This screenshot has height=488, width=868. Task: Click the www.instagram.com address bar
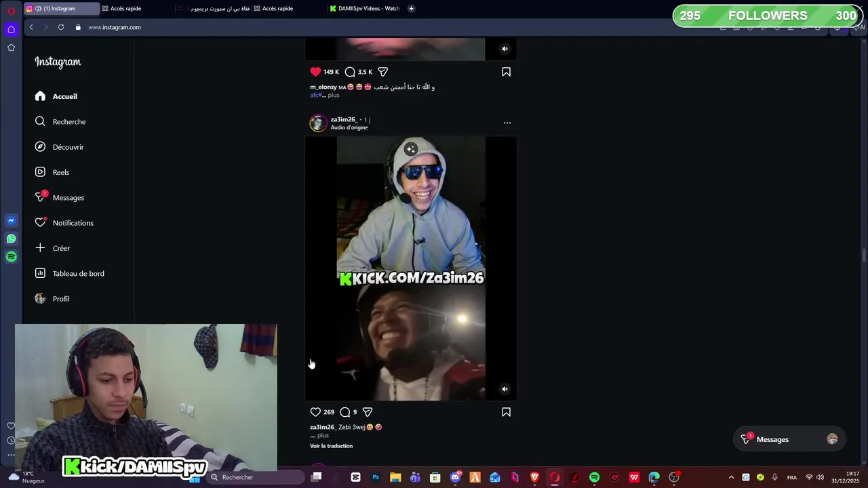114,27
